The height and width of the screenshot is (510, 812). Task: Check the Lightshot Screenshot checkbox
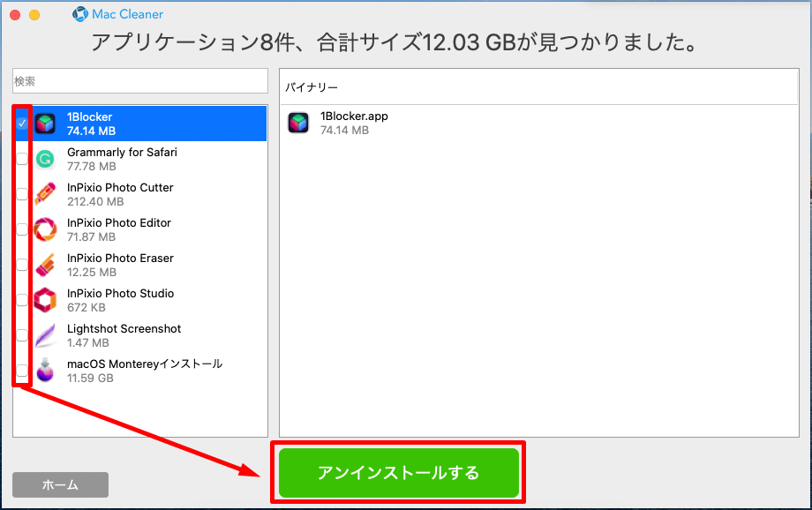[x=22, y=335]
